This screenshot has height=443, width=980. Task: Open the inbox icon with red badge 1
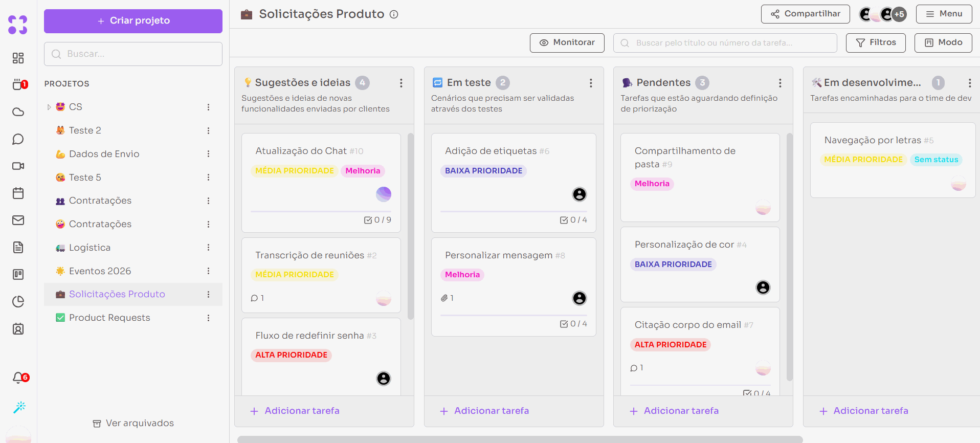[x=19, y=84]
